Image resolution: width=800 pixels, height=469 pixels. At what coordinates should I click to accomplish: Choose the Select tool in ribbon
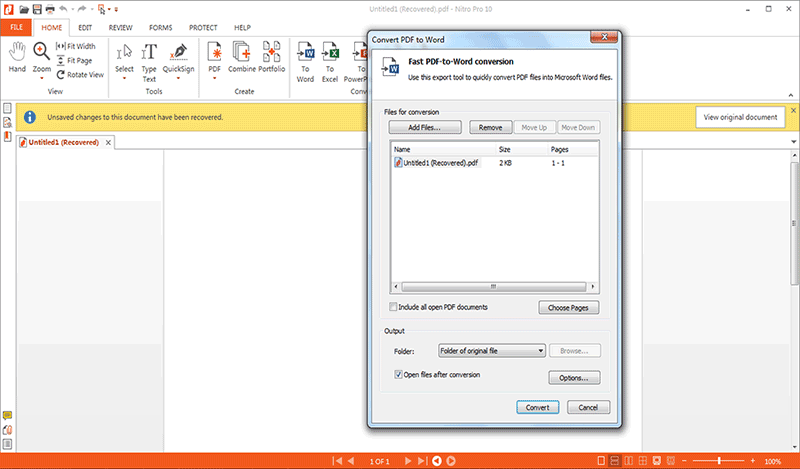[124, 58]
